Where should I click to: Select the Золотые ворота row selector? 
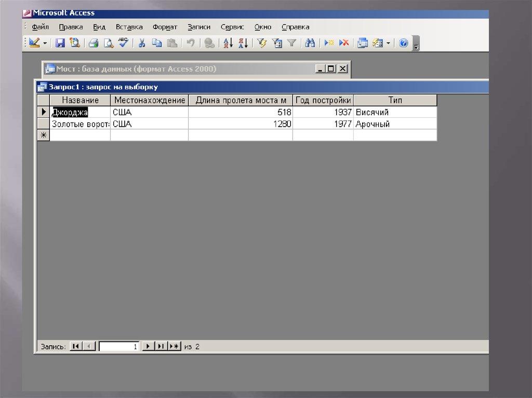(x=43, y=124)
